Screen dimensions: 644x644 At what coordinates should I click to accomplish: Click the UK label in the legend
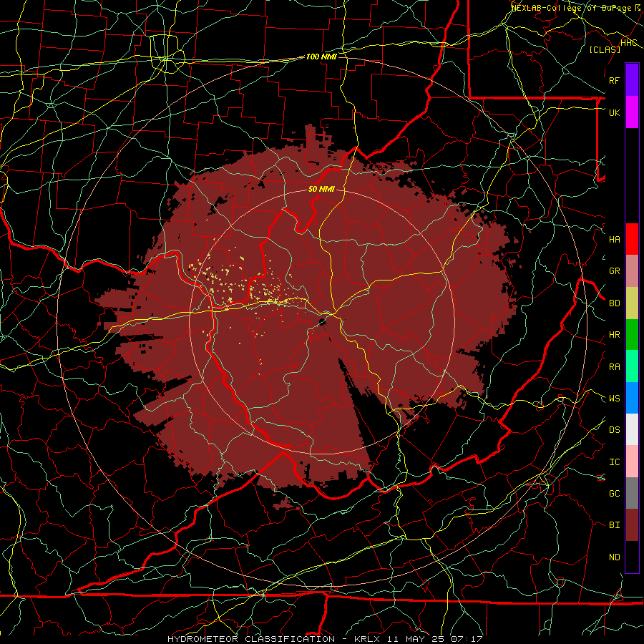coord(614,112)
